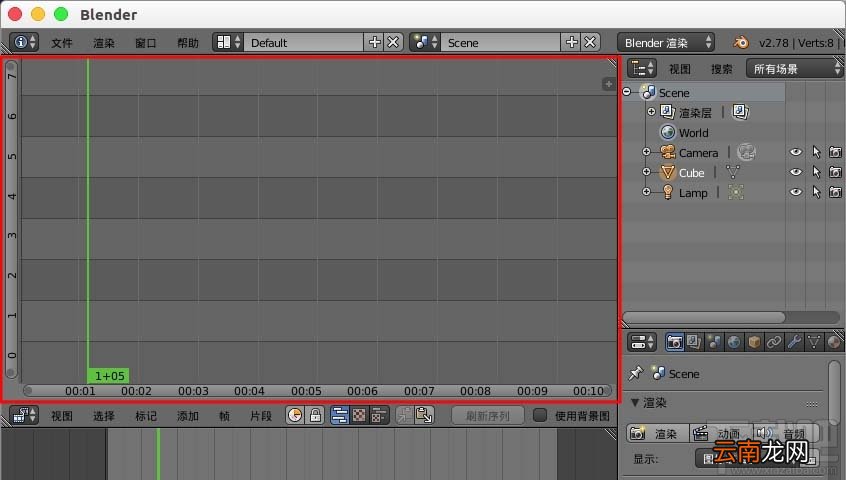
Task: Click the Scene name field
Action: coord(501,42)
